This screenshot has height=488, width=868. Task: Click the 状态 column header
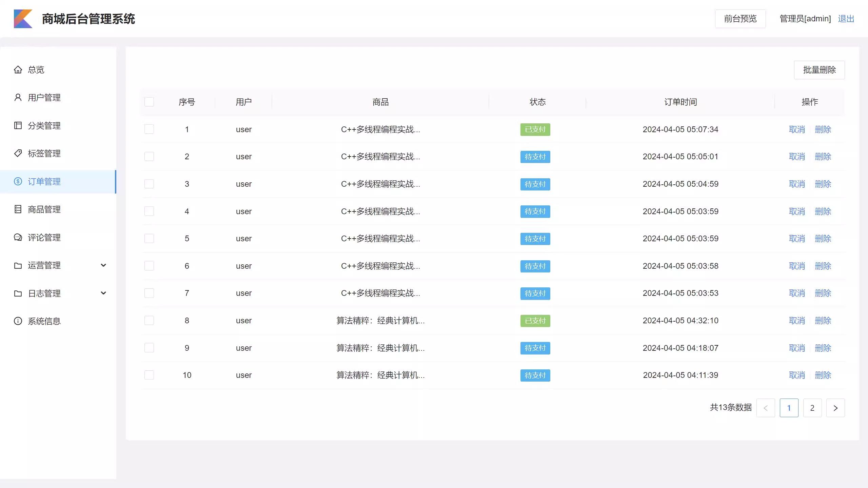pos(537,102)
